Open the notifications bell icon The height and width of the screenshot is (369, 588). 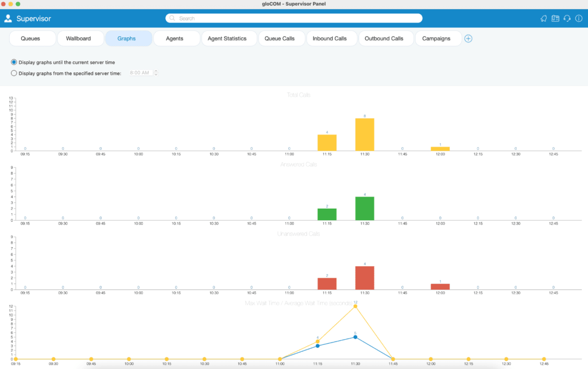(543, 18)
